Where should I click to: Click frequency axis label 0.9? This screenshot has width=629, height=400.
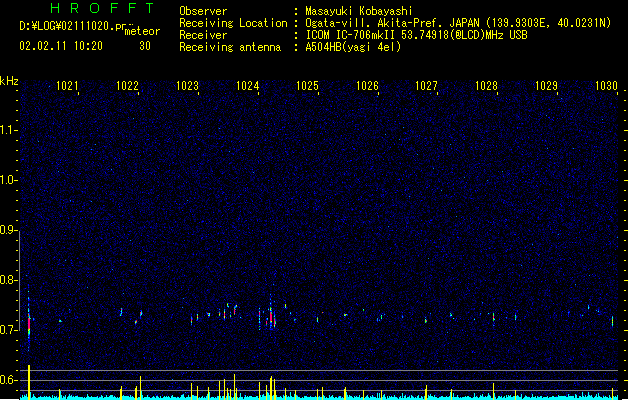point(8,230)
